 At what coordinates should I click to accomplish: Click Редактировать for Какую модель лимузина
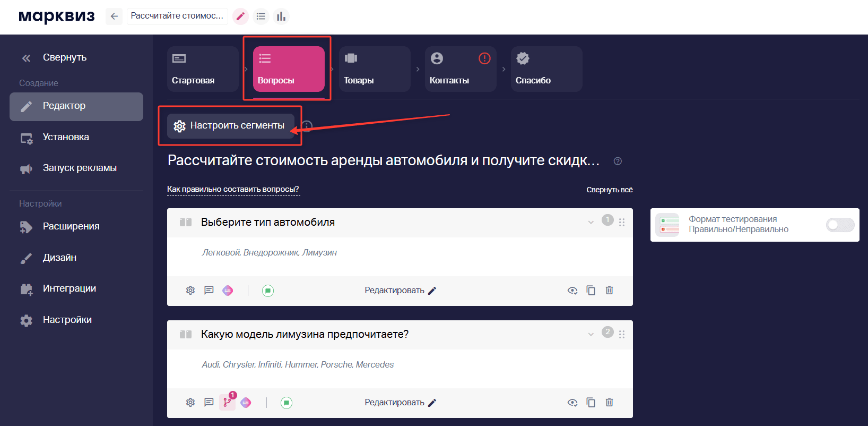(x=401, y=403)
